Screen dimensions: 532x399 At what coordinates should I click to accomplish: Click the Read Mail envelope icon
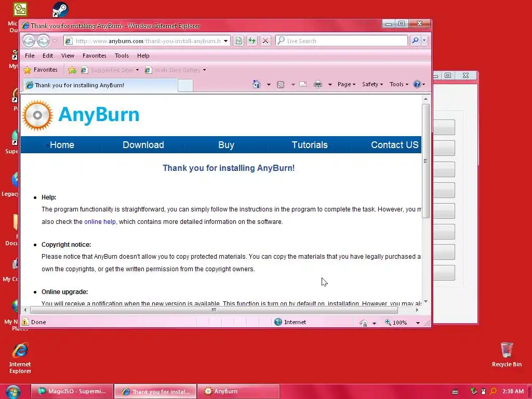pos(303,85)
